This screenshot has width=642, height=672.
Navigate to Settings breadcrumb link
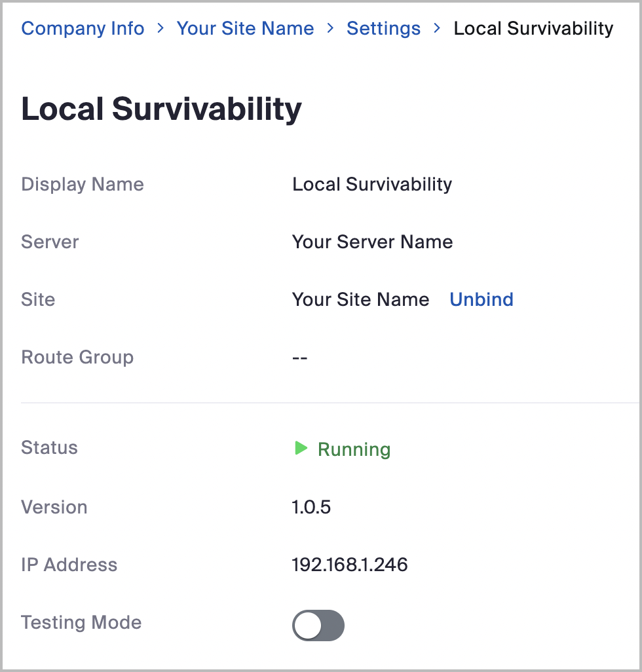(383, 29)
